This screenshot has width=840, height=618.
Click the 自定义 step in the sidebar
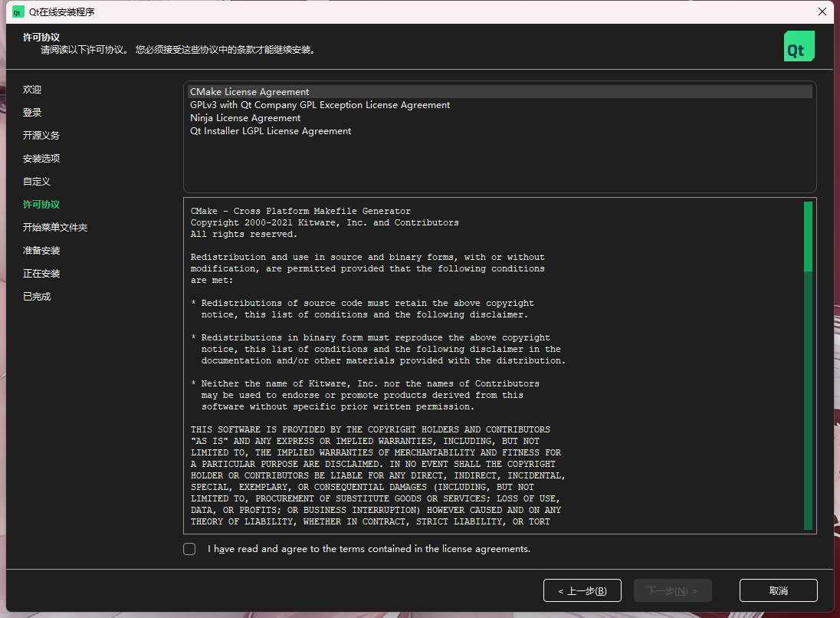coord(37,182)
